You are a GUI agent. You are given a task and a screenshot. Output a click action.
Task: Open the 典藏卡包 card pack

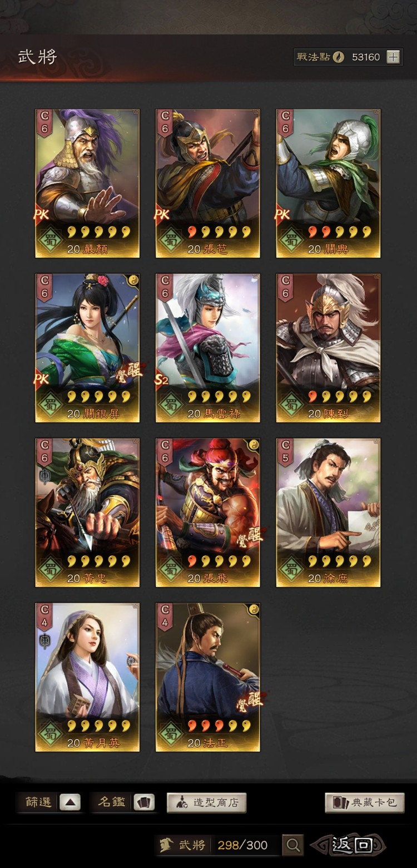point(365,802)
